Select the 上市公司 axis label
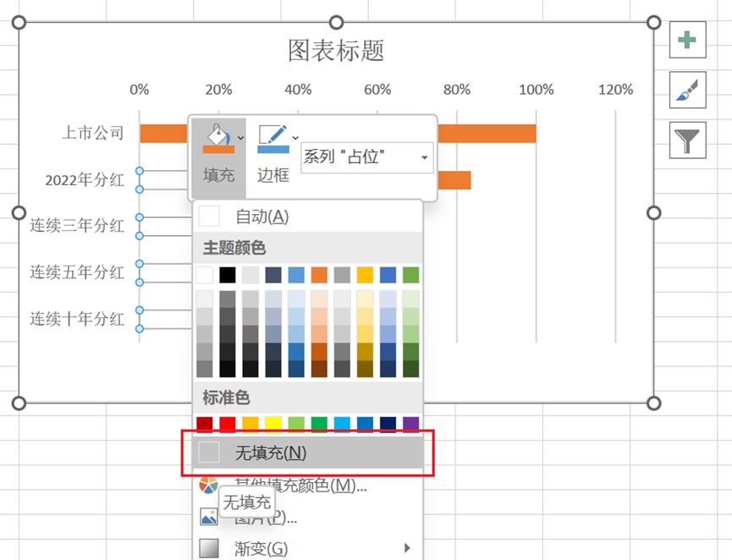The height and width of the screenshot is (560, 732). pos(93,133)
